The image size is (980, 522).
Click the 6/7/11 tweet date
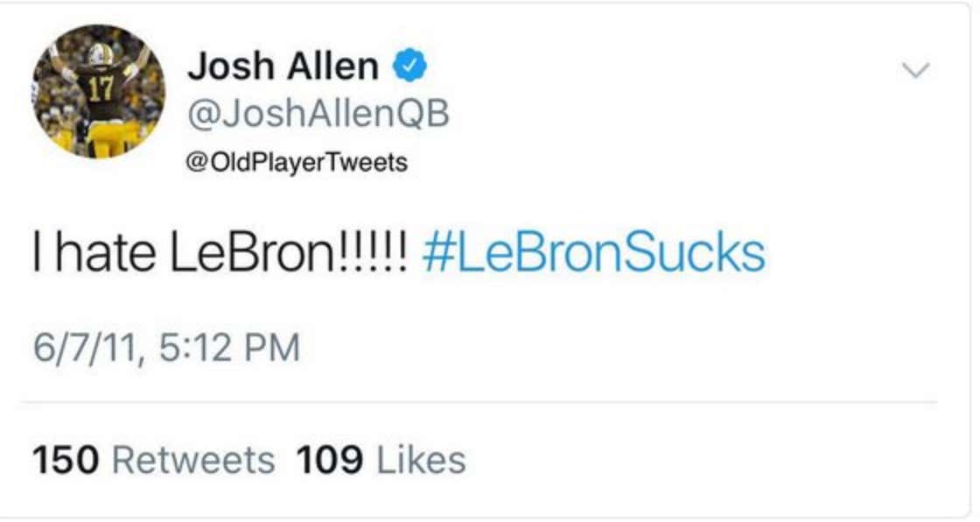pos(85,348)
